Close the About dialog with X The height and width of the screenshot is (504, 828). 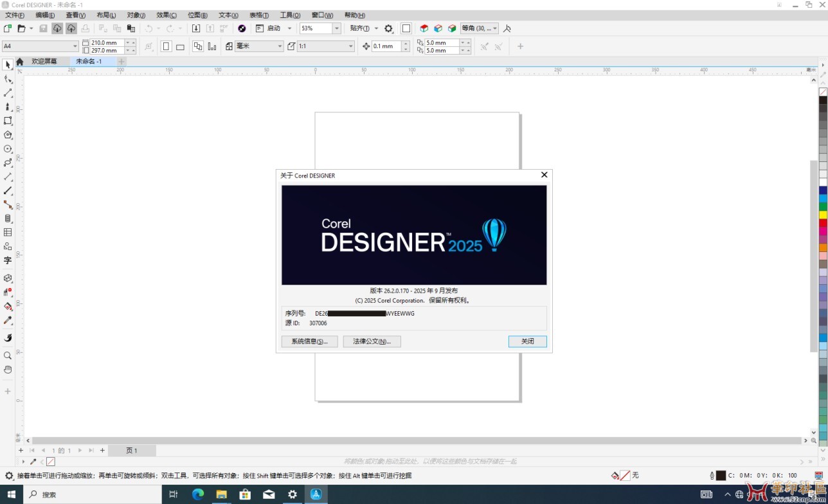544,175
